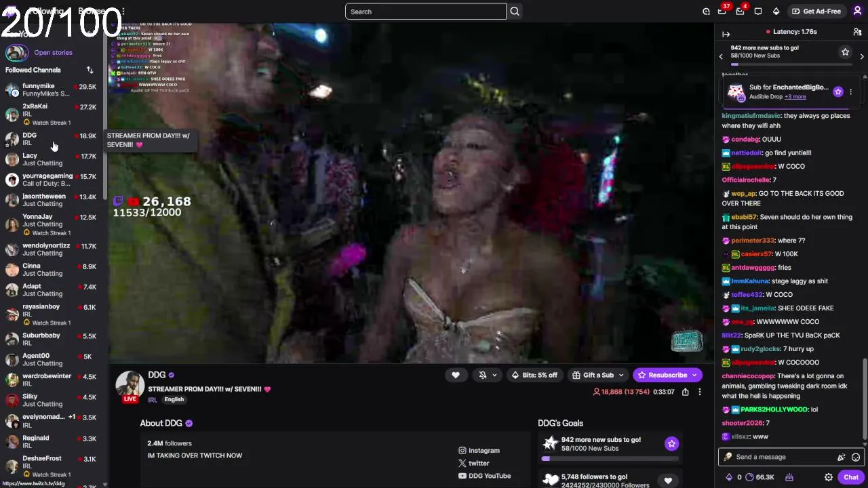Open the Bits diamond icon in top bar
868x488 pixels.
(x=776, y=12)
